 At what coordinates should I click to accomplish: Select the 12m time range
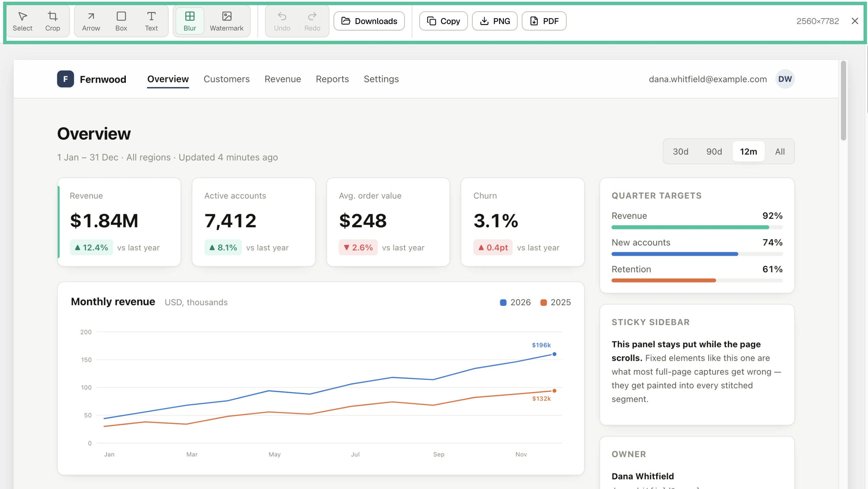(x=748, y=152)
